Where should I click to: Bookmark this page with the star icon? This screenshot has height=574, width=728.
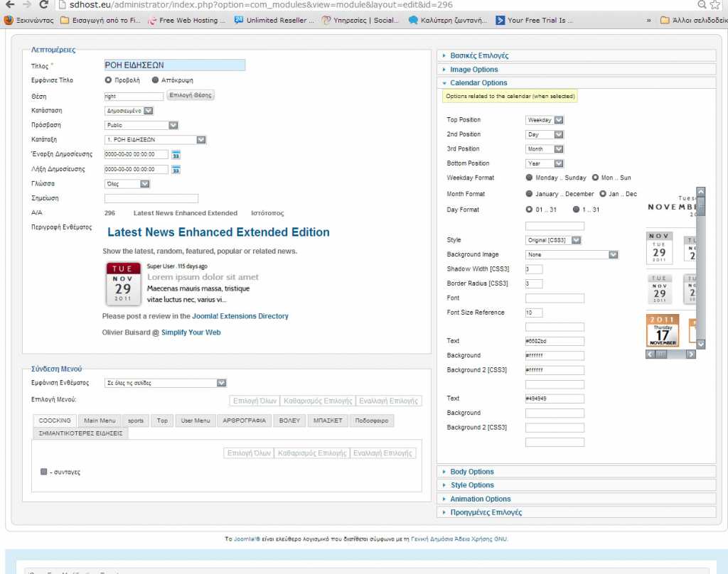coord(716,5)
